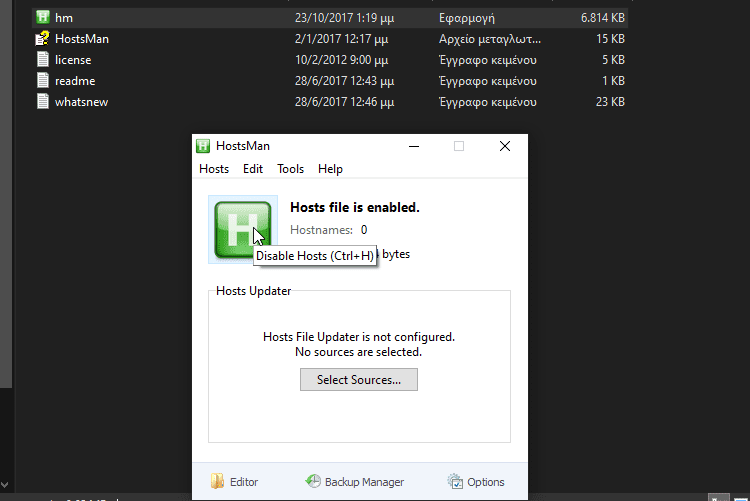Click the Explorer scroll down arrow
This screenshot has width=750, height=501.
click(x=5, y=485)
